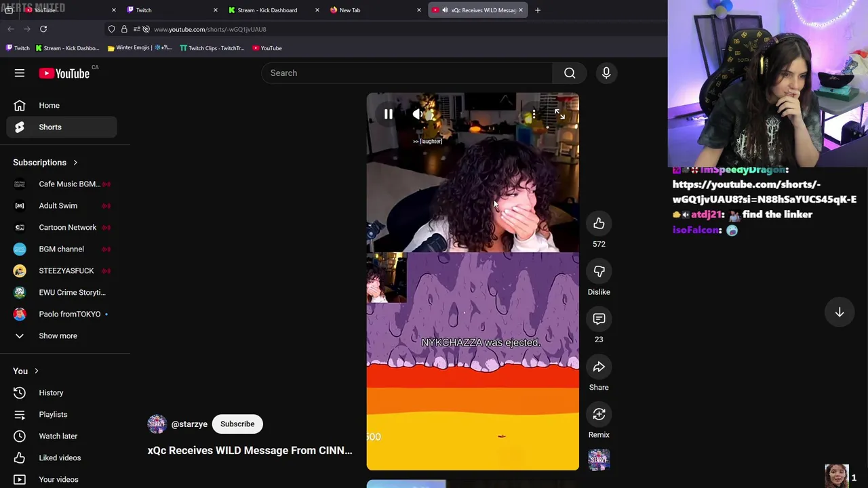Reload the page with browser refresh
Screen dimensions: 868x488
tap(43, 29)
